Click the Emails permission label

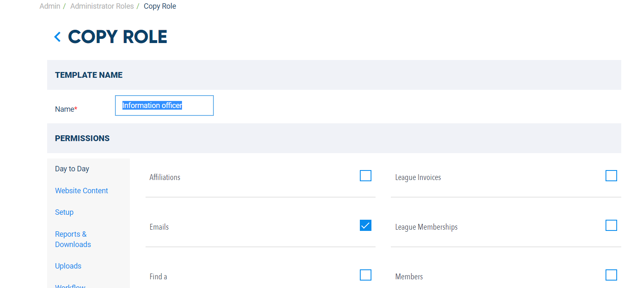[159, 227]
